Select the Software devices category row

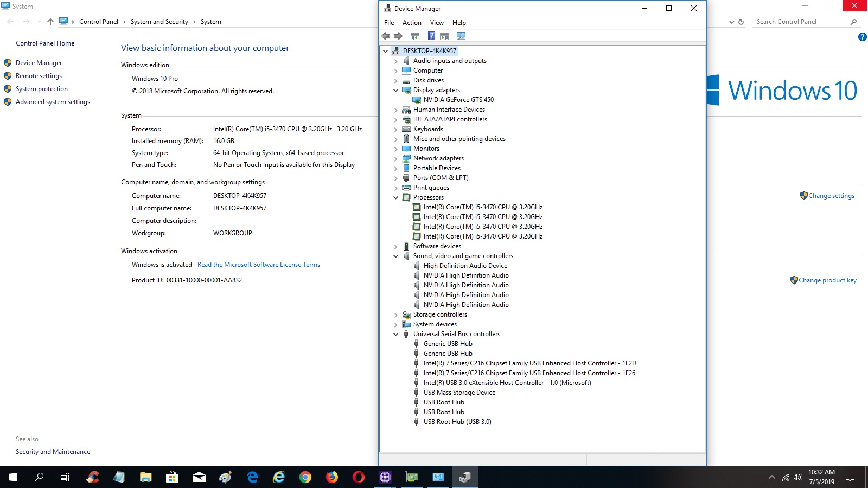point(431,246)
